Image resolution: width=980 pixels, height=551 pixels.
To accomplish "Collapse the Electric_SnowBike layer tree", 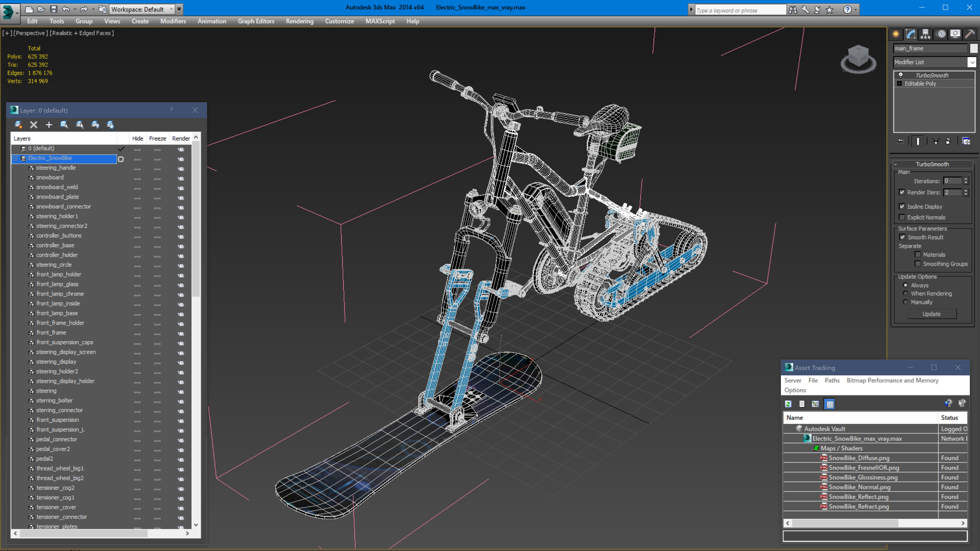I will point(15,158).
